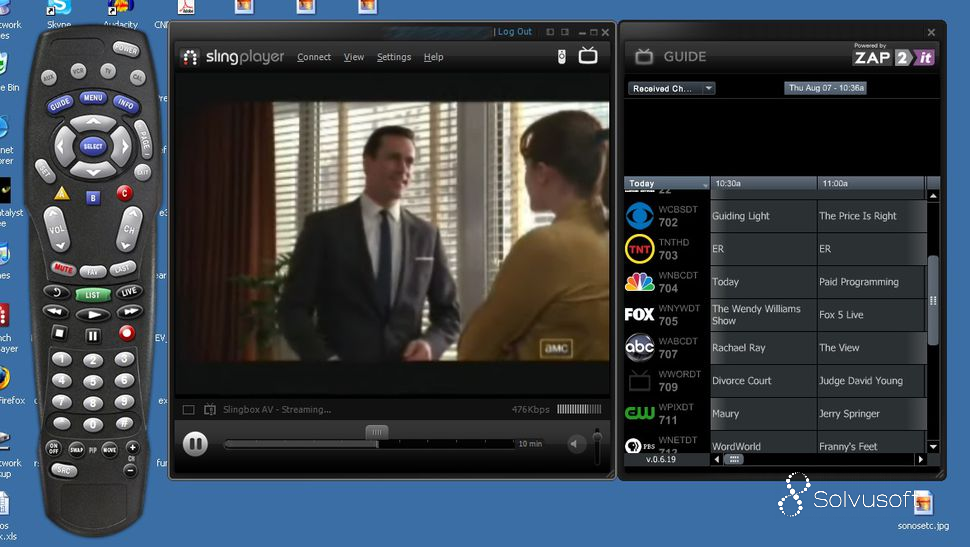This screenshot has height=547, width=970.
Task: Click the playback timeline slider handle
Action: point(377,432)
